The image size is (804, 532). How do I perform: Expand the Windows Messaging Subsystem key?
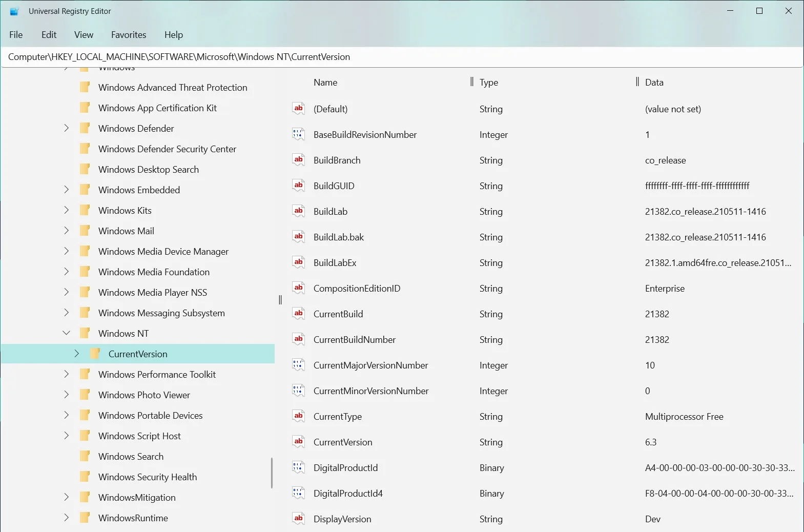[66, 313]
